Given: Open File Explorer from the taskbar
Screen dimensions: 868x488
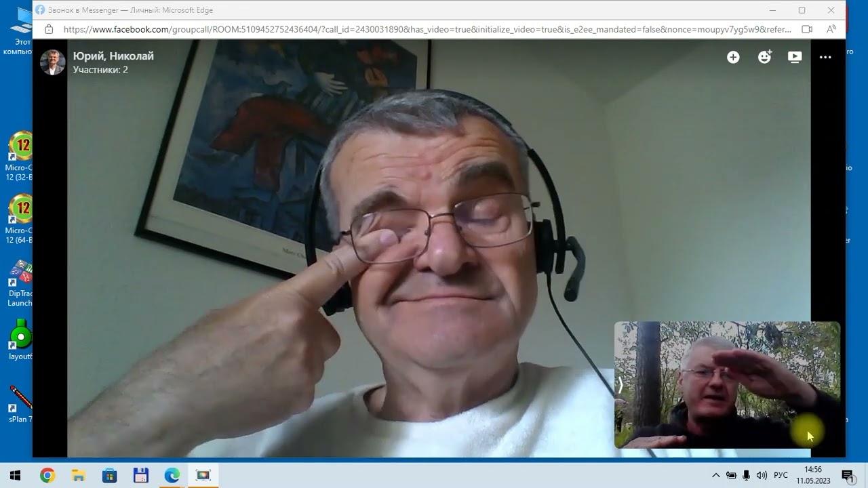Looking at the screenshot, I should (x=78, y=475).
